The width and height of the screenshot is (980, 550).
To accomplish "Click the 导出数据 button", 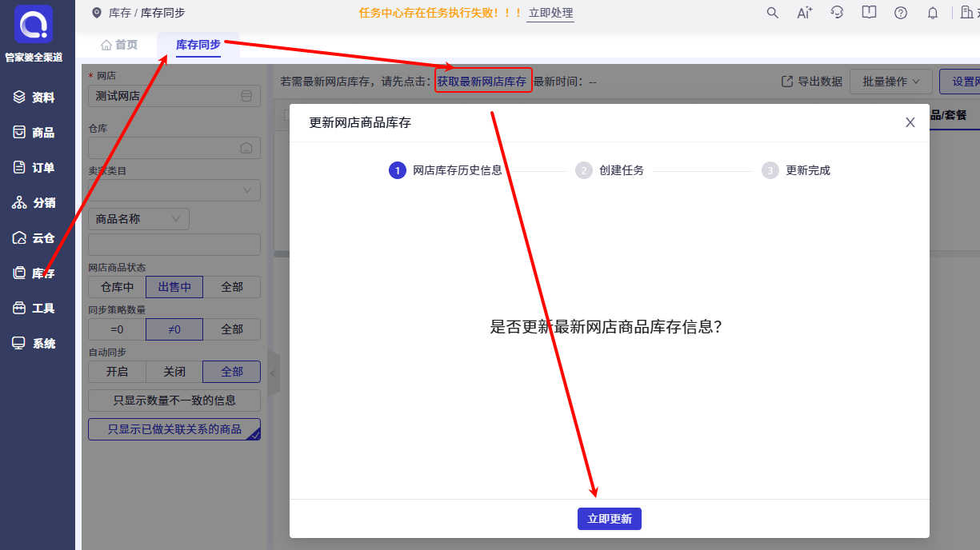I will [x=811, y=82].
